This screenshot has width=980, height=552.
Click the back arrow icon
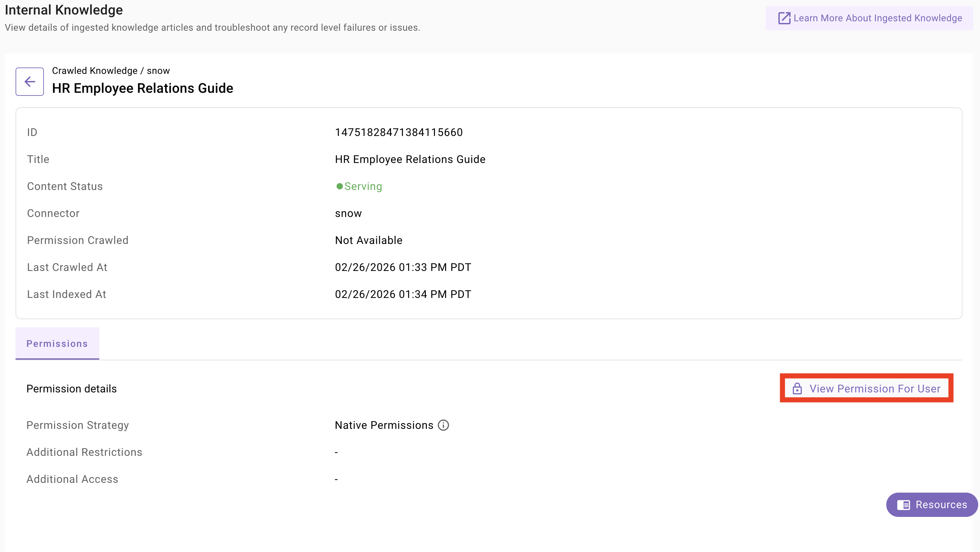(30, 81)
